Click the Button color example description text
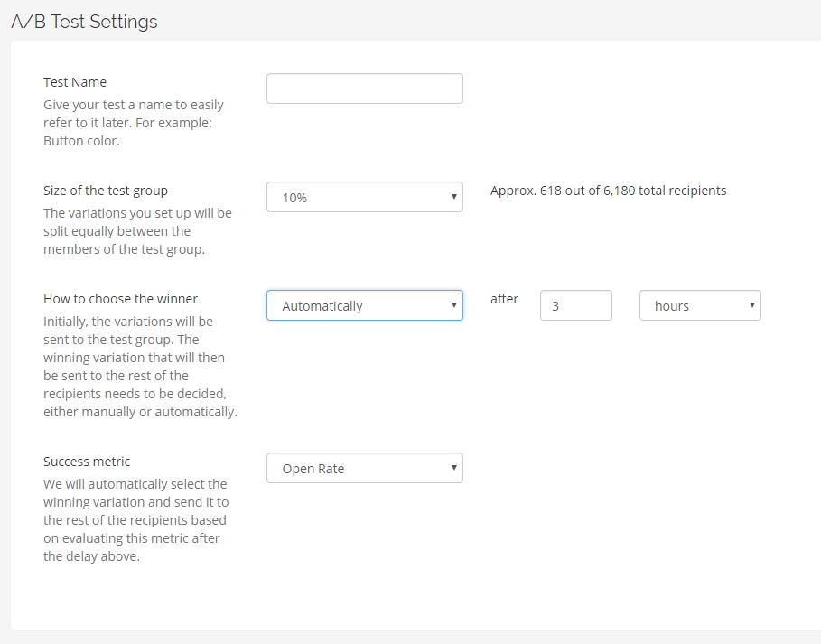Image resolution: width=821 pixels, height=644 pixels. [134, 123]
